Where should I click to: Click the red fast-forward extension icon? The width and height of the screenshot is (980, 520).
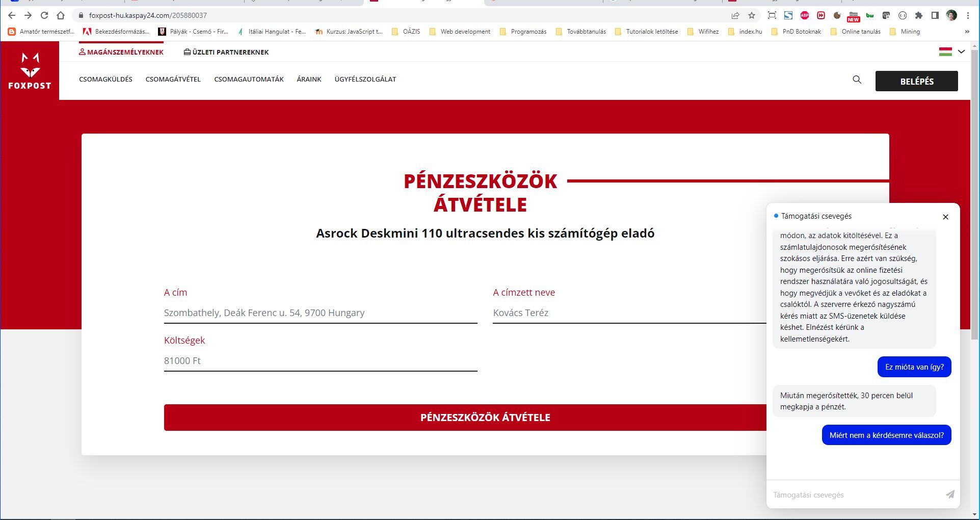coord(821,15)
